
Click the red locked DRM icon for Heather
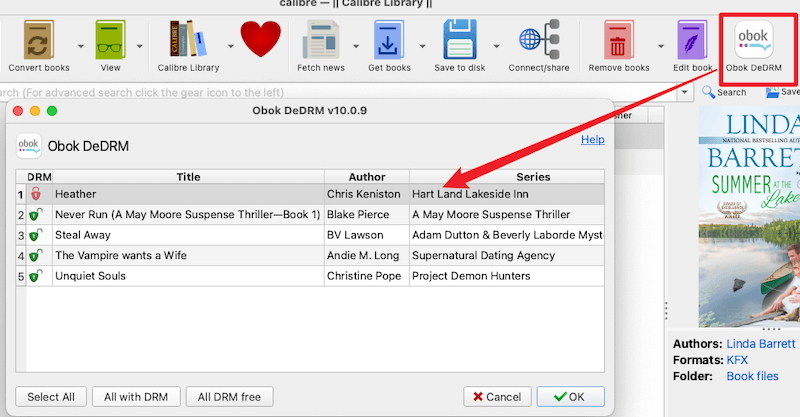point(36,194)
